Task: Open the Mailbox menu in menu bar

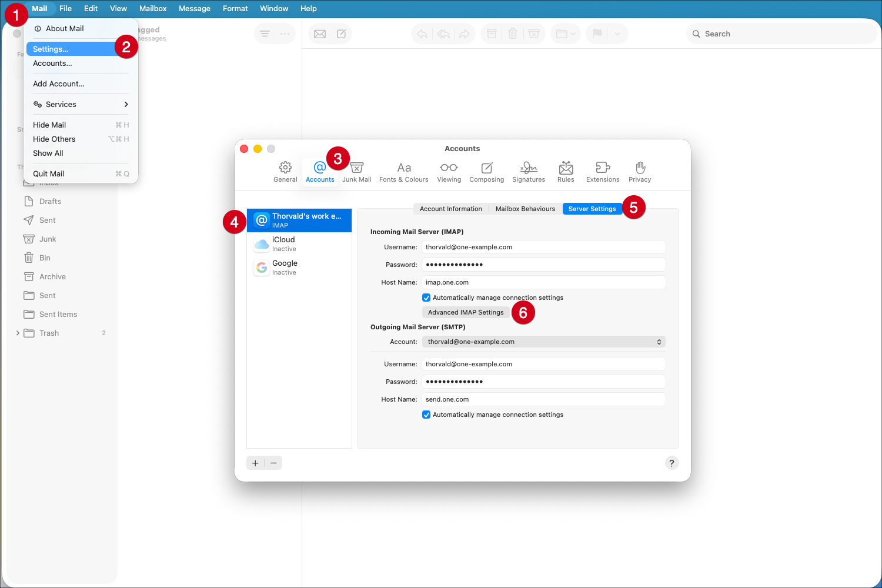Action: coord(152,8)
